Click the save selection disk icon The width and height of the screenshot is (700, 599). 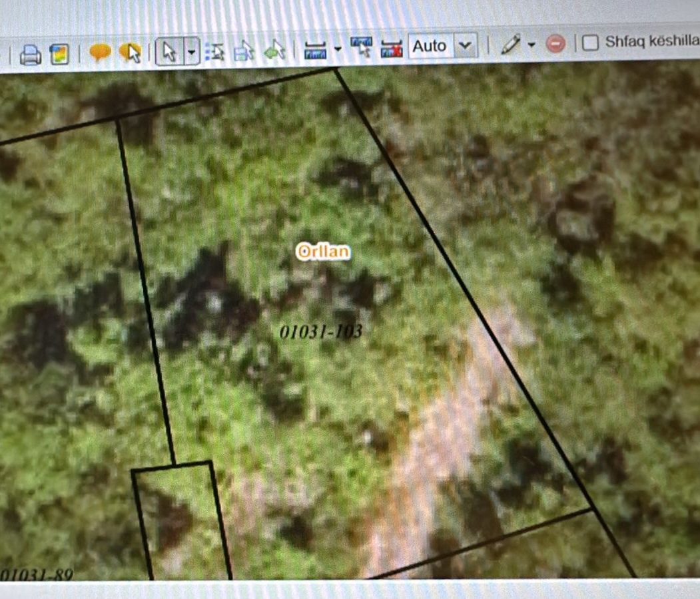point(244,51)
